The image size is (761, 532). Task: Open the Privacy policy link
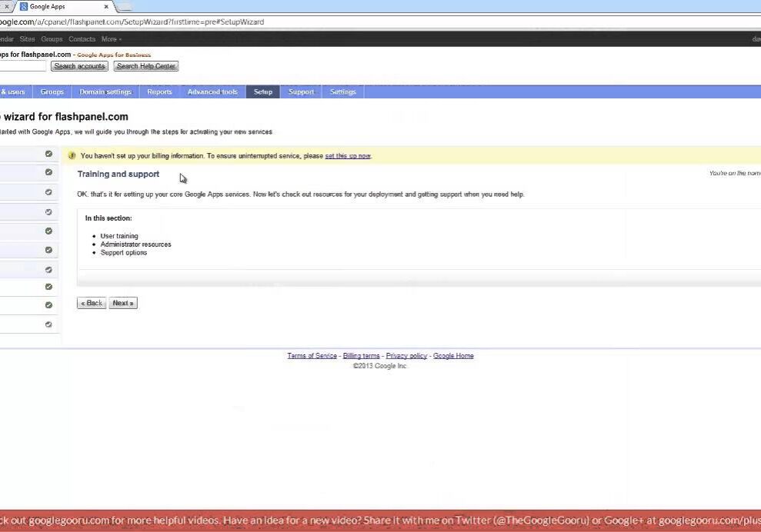click(407, 356)
